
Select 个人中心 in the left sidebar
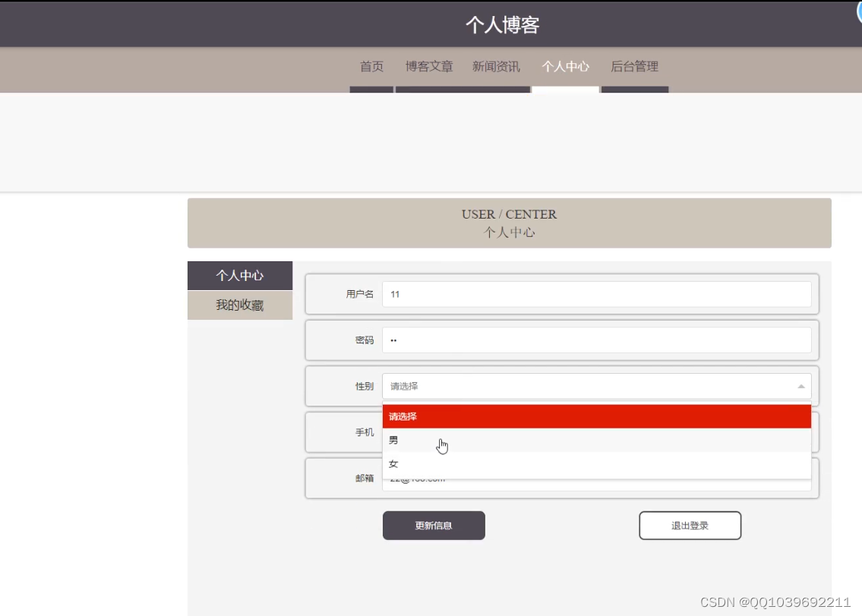[240, 276]
